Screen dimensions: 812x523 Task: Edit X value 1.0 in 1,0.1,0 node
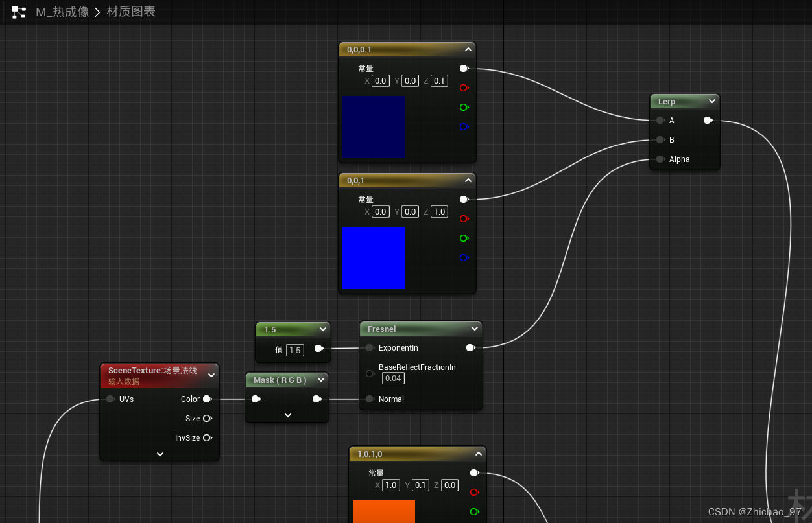click(x=390, y=485)
